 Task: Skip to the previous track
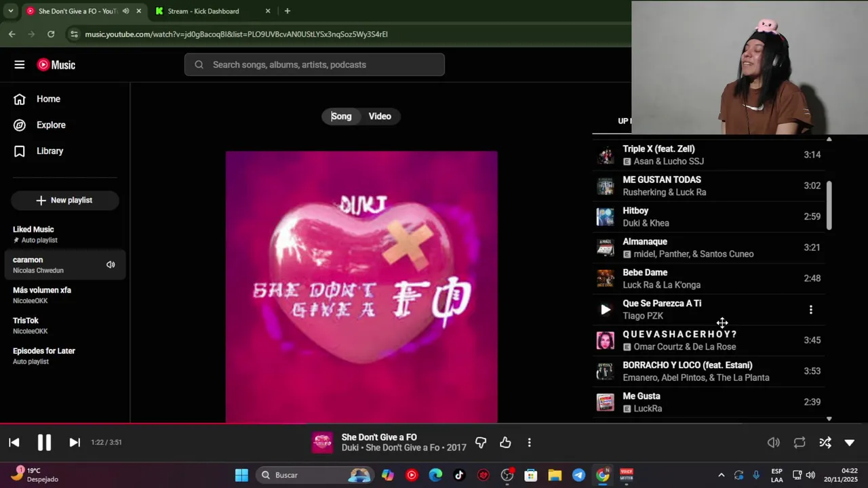[14, 443]
